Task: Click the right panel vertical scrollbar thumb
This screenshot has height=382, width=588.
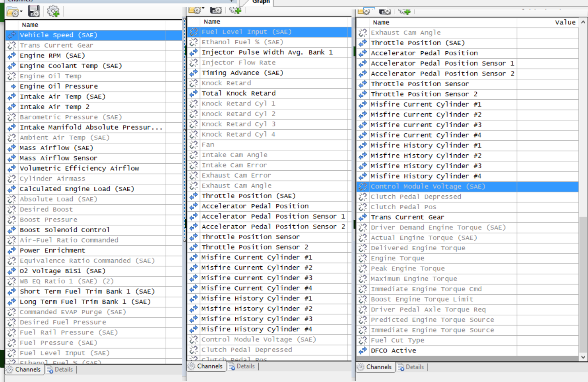Action: click(x=583, y=284)
